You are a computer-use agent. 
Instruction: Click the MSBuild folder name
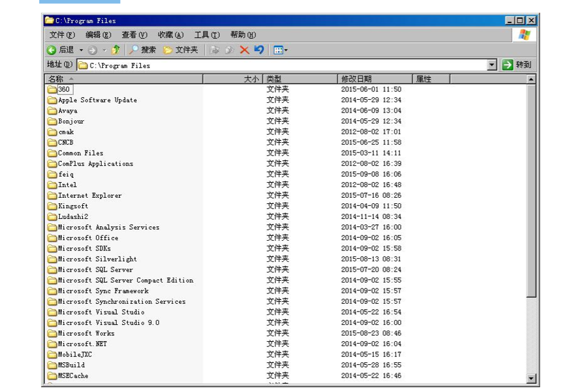tap(71, 365)
